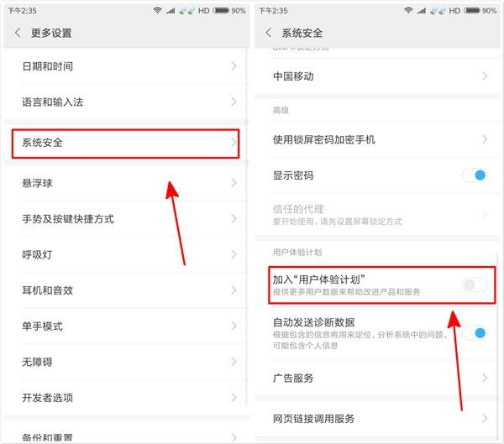Open 悬浮球 settings item
Viewport: 504px width, 444px height.
point(125,183)
